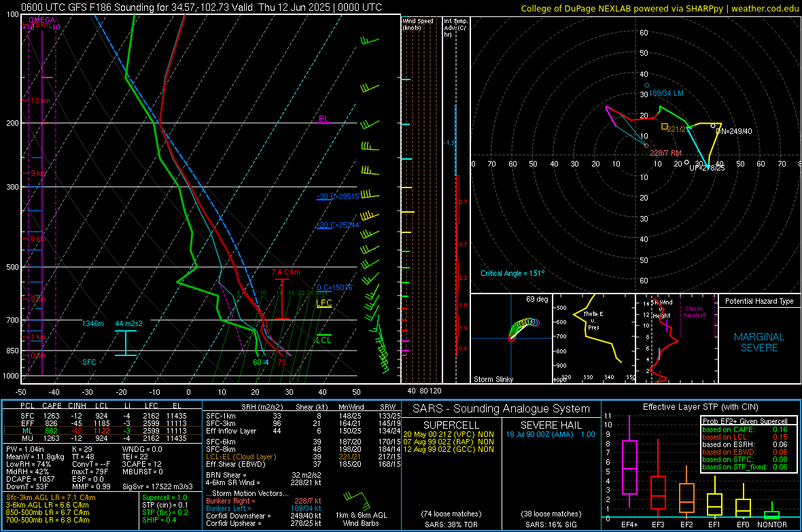Select the SFC parcel row in the table
This screenshot has height=532, width=802.
pyautogui.click(x=103, y=416)
